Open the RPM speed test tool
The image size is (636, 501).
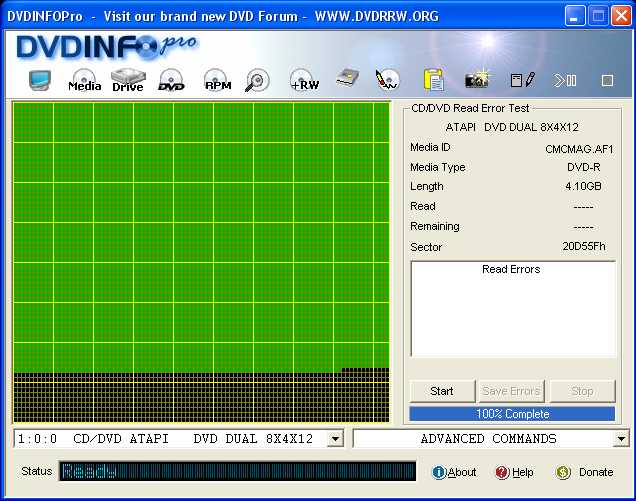coord(218,80)
